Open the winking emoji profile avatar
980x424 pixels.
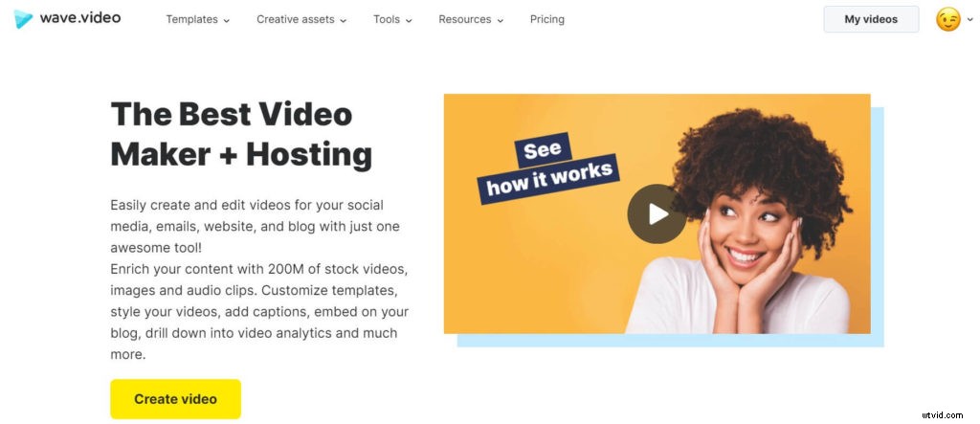pos(947,19)
